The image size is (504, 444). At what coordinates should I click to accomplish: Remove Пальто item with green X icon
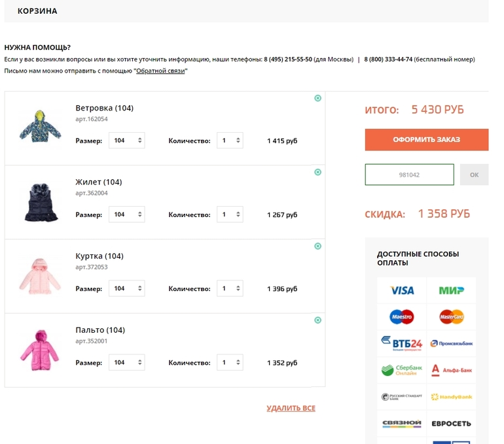(x=318, y=320)
